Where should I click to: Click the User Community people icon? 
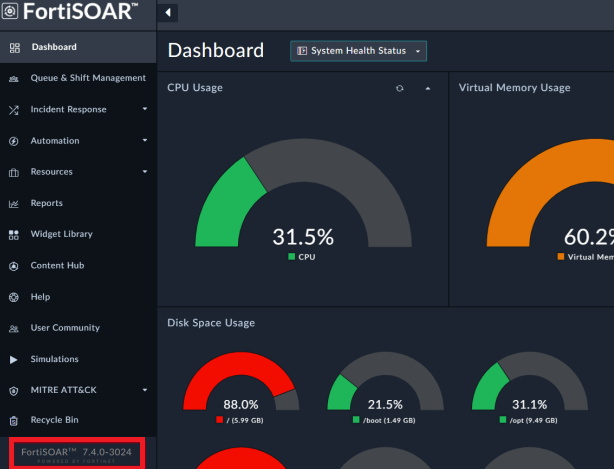click(14, 328)
